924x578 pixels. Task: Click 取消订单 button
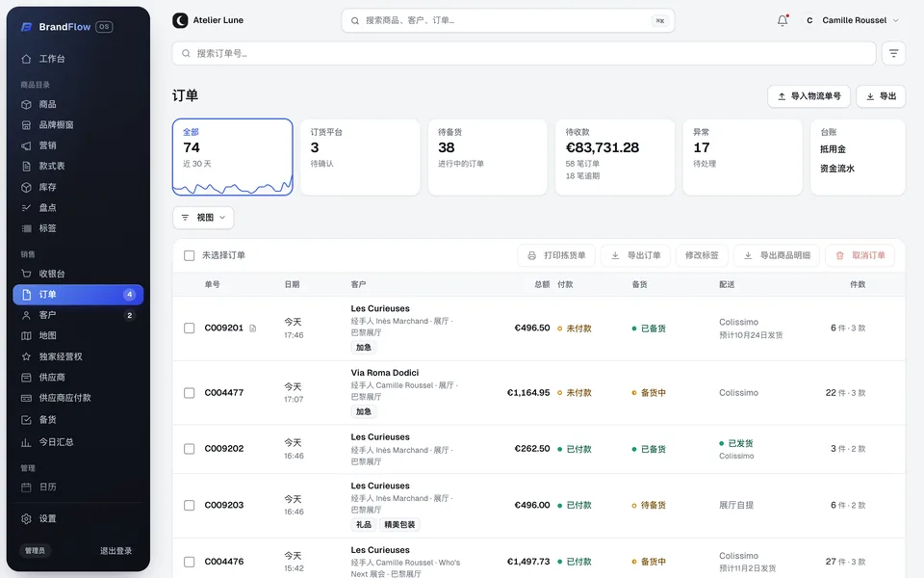coord(860,255)
